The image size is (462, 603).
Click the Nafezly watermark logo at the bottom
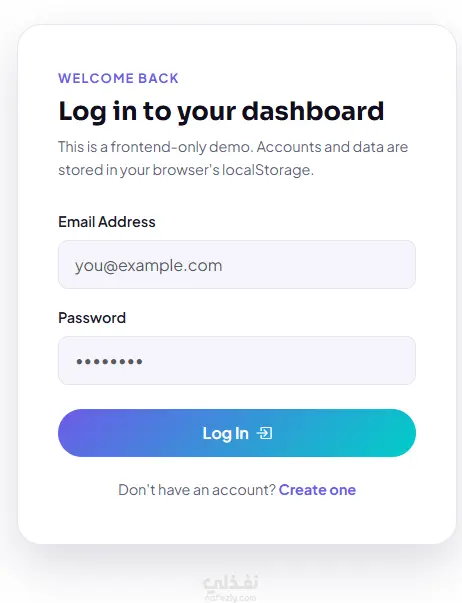[x=230, y=583]
